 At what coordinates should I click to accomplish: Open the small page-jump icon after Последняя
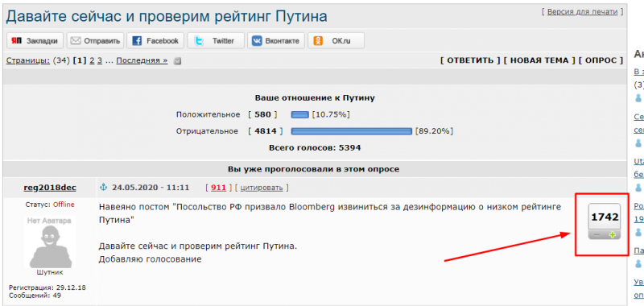point(177,61)
